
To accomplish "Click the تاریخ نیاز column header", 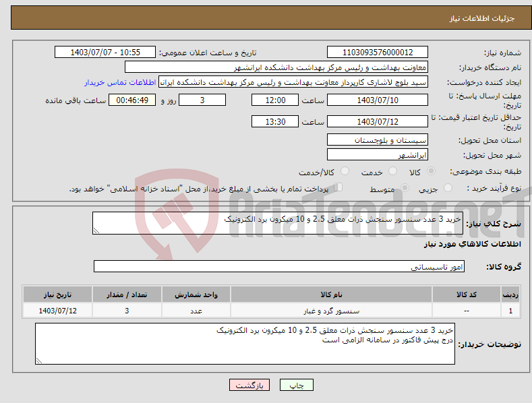I will coord(58,294).
